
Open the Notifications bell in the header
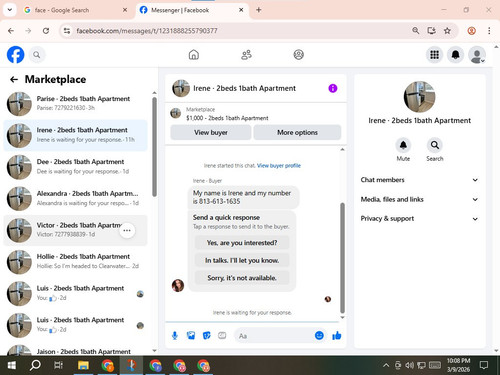456,55
